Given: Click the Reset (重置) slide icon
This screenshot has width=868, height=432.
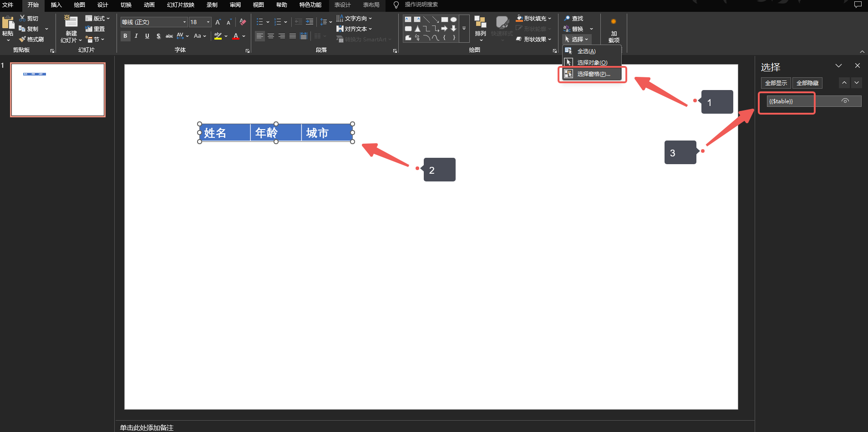Looking at the screenshot, I should 89,29.
